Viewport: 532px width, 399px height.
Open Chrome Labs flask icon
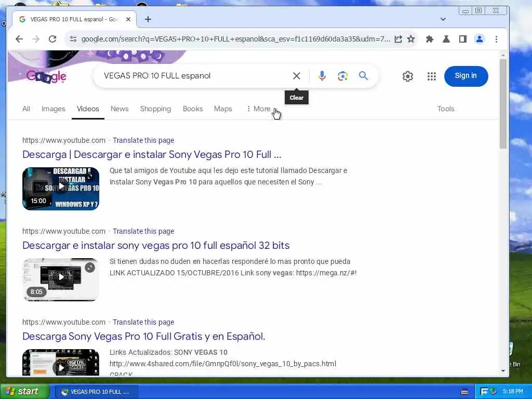click(x=446, y=39)
